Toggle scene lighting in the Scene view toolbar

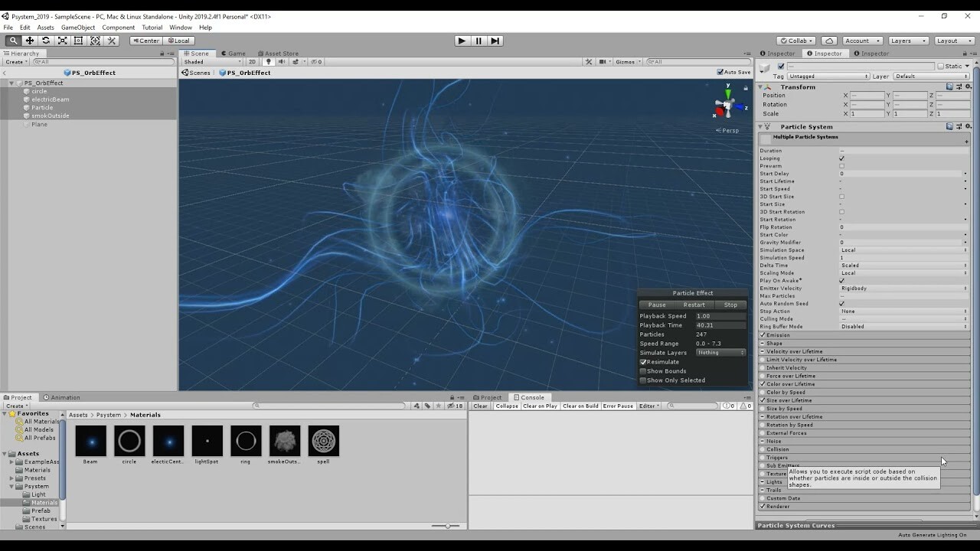269,61
